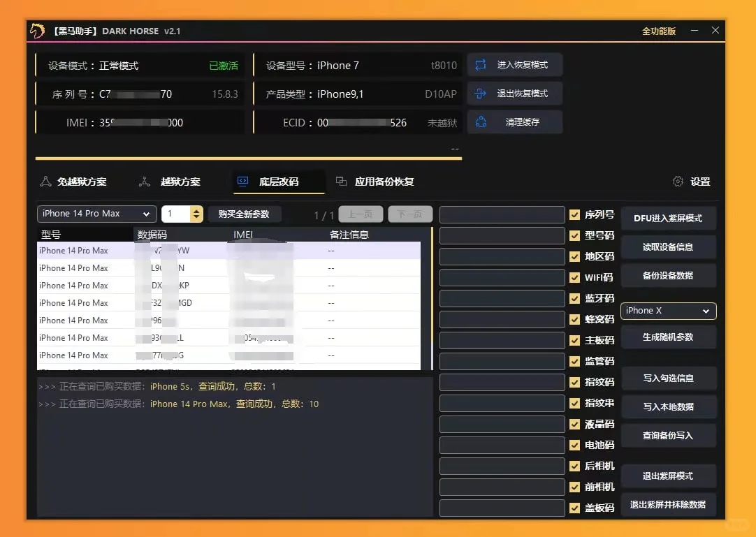Click the 进入恢复模式 button
Image resolution: width=756 pixels, height=537 pixels.
pos(514,65)
